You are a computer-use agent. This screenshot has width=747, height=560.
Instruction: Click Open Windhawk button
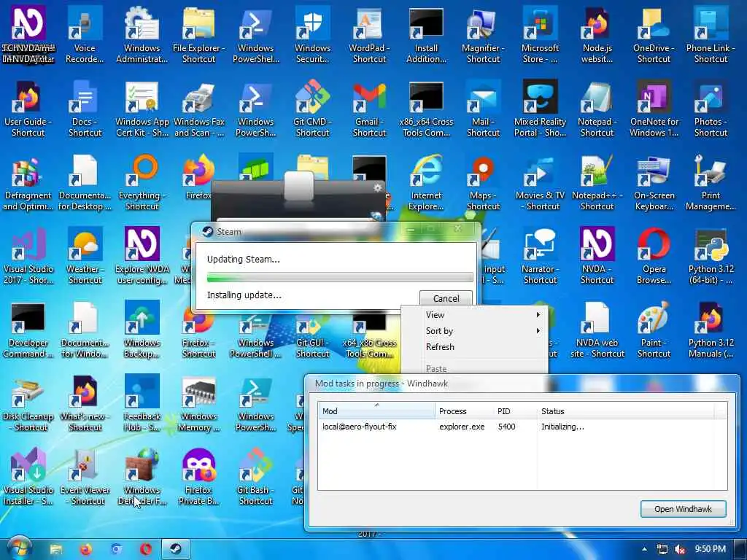coord(683,508)
